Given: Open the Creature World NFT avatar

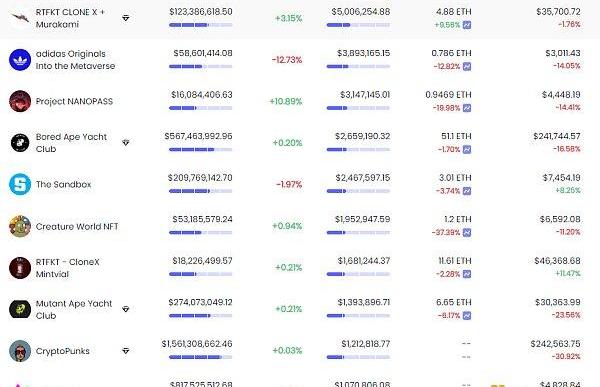Looking at the screenshot, I should (20, 226).
